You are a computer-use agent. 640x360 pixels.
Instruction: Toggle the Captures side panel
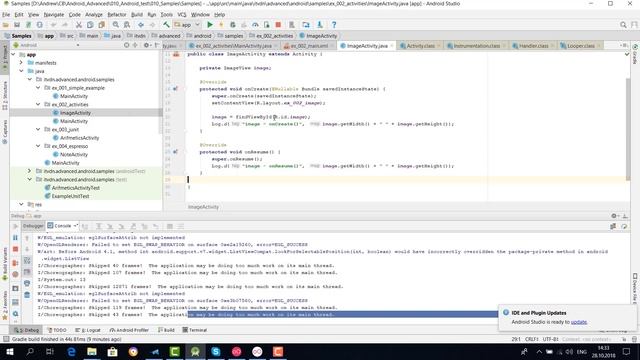pos(5,132)
